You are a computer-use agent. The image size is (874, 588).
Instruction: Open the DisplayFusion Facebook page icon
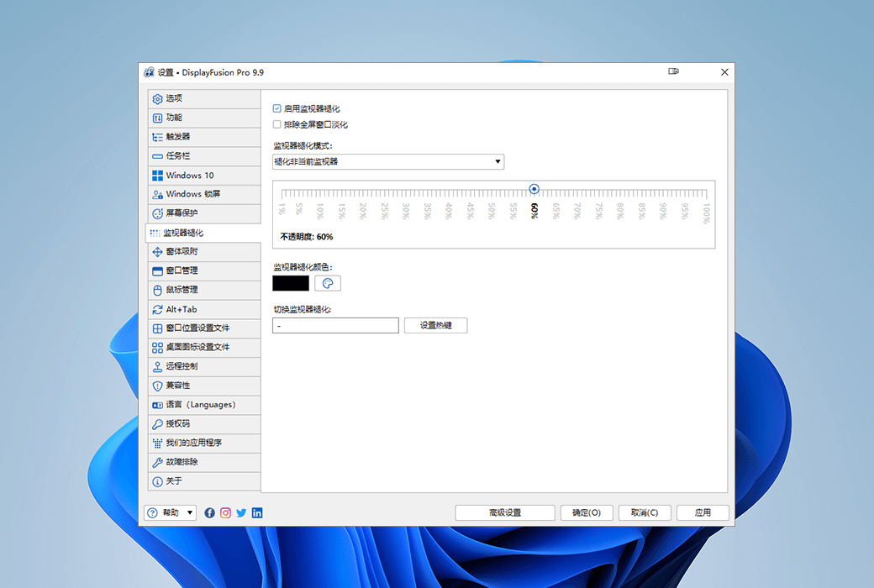pos(209,512)
